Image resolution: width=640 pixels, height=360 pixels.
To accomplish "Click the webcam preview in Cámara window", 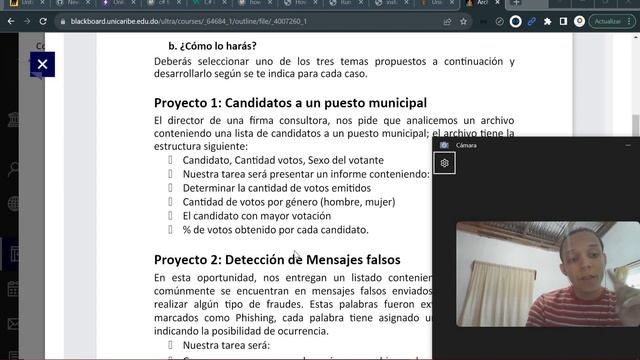I will tap(548, 274).
